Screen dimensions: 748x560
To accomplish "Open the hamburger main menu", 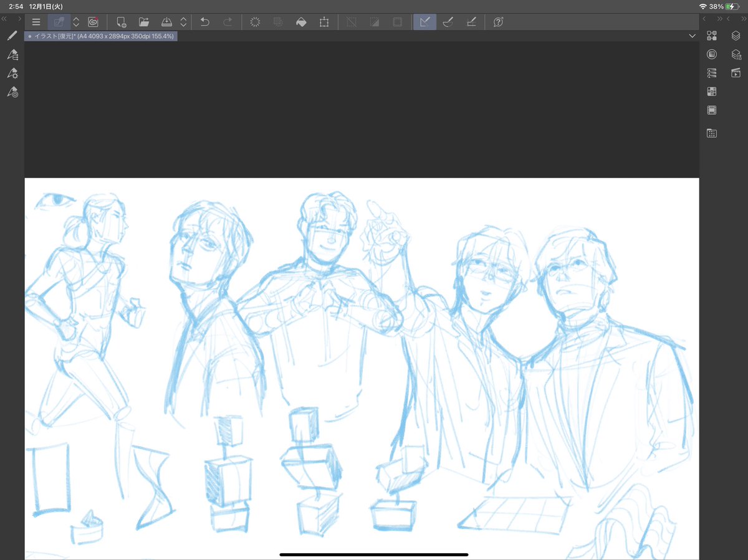I will 36,22.
